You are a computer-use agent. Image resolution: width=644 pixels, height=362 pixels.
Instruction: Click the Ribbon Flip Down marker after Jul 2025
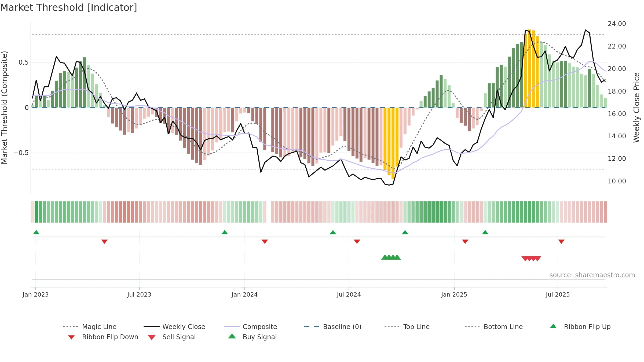[561, 242]
